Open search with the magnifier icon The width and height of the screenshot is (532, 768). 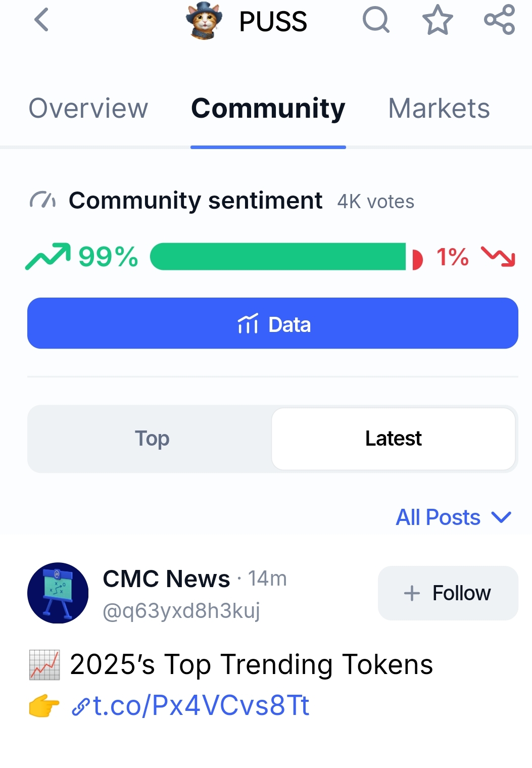(x=376, y=20)
